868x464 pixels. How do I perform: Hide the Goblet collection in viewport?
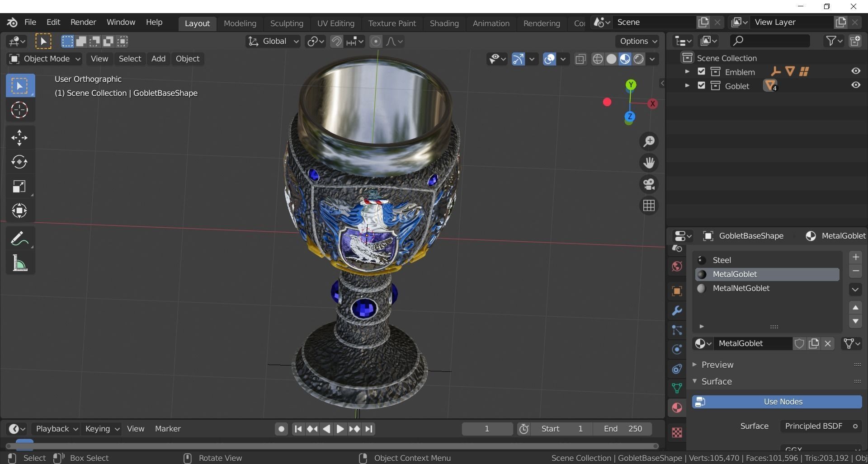[855, 85]
